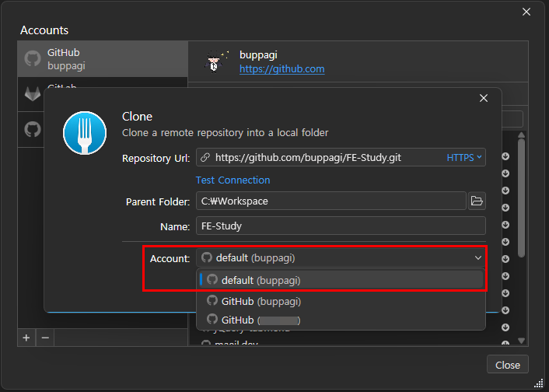The height and width of the screenshot is (392, 549).
Task: Click the buppagi avatar image
Action: coord(216,61)
